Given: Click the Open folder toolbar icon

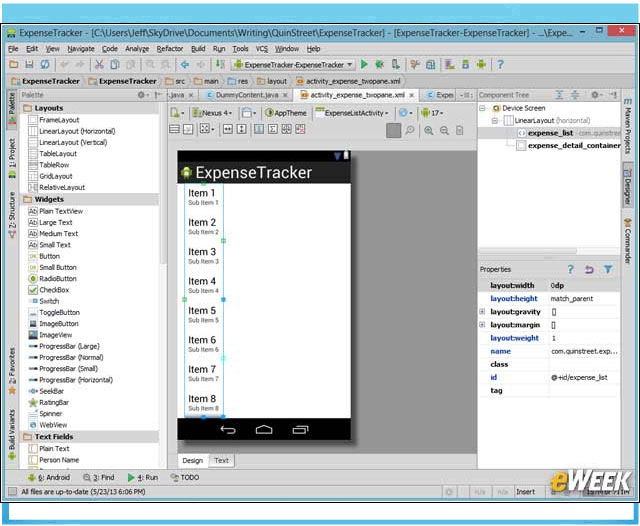Looking at the screenshot, I should pos(13,64).
